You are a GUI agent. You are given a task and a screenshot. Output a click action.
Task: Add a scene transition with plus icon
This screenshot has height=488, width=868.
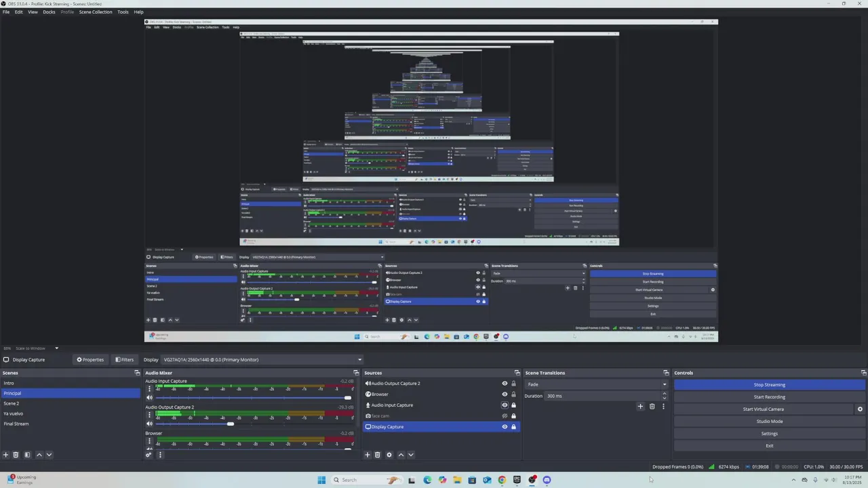(640, 407)
